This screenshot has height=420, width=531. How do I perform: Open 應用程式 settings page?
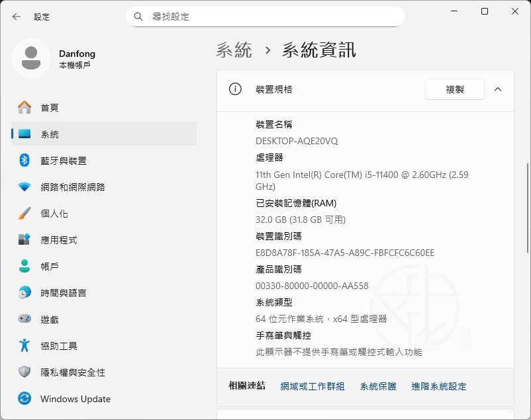[x=104, y=239]
